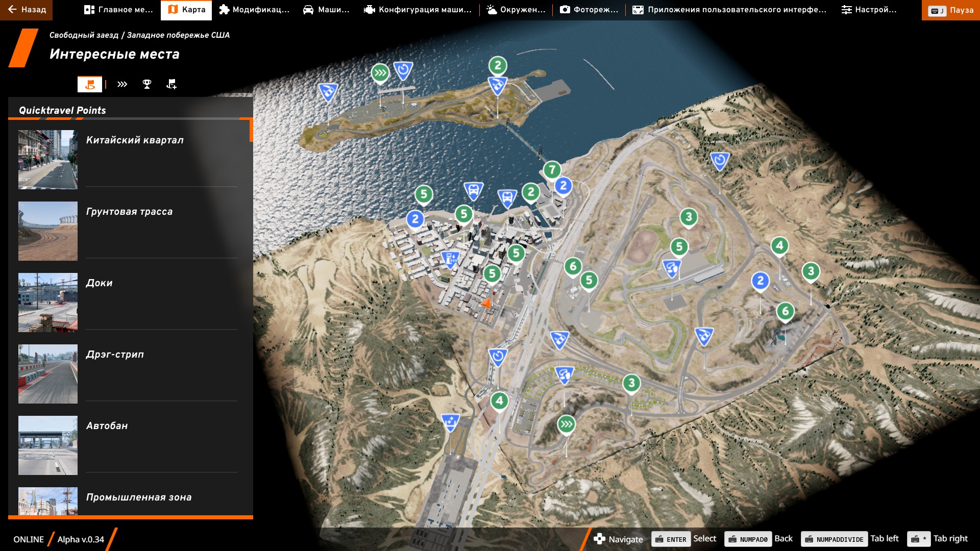
Task: Click the NUMPAD0 Back hint
Action: click(x=758, y=539)
